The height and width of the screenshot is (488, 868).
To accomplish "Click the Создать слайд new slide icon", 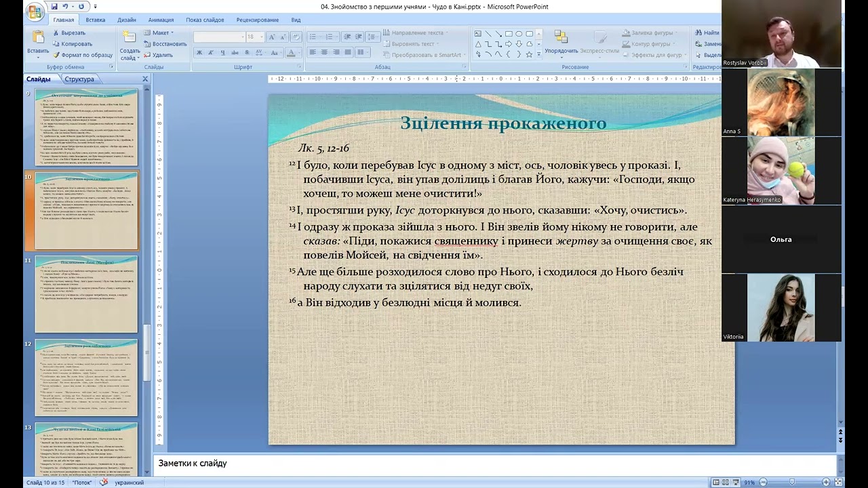I will [x=130, y=38].
